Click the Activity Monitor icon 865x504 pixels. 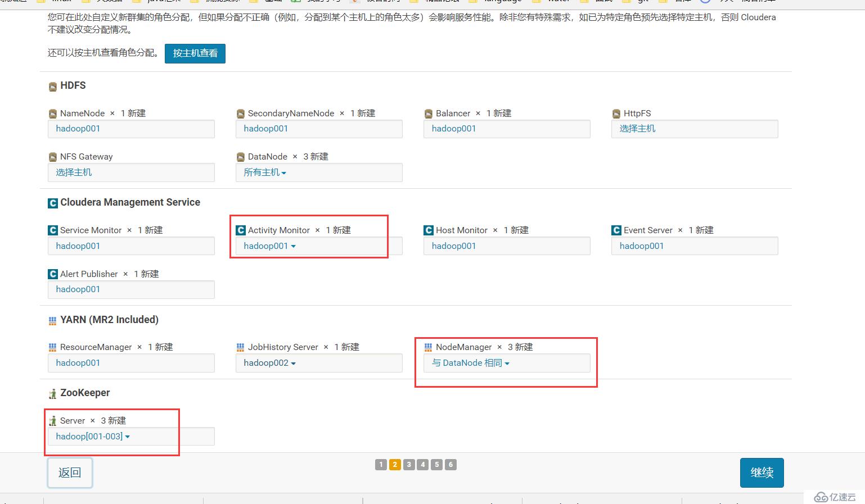point(241,230)
